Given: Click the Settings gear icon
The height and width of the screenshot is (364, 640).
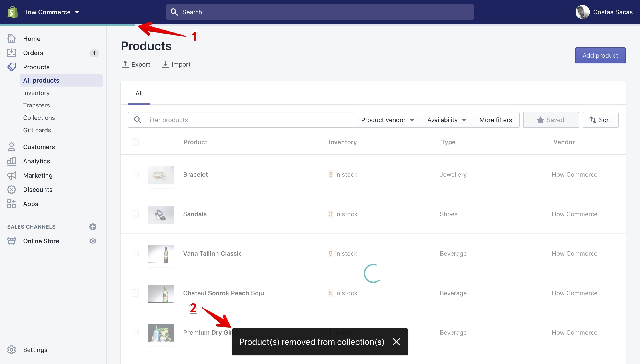Looking at the screenshot, I should (x=12, y=350).
